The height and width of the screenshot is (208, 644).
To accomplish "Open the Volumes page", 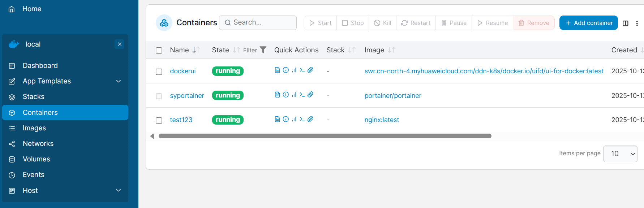I will (65, 159).
